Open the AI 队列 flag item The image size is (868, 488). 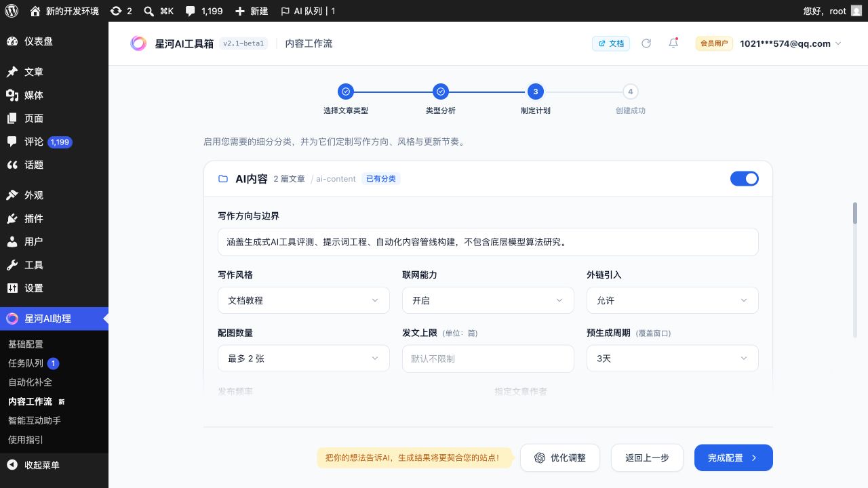tap(308, 11)
